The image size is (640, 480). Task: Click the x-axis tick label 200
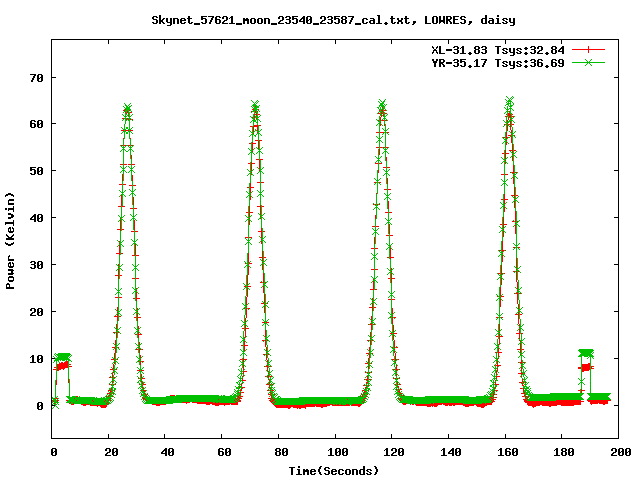[x=620, y=452]
